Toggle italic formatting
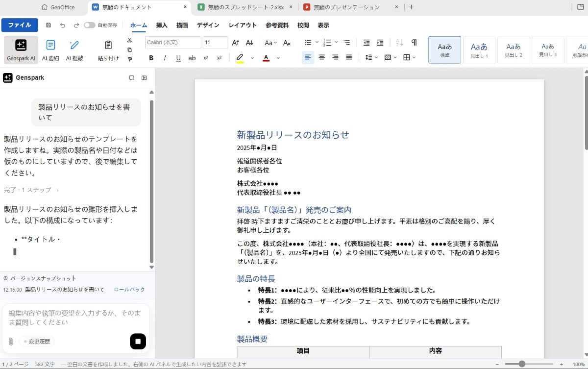Image resolution: width=588 pixels, height=369 pixels. click(x=165, y=58)
